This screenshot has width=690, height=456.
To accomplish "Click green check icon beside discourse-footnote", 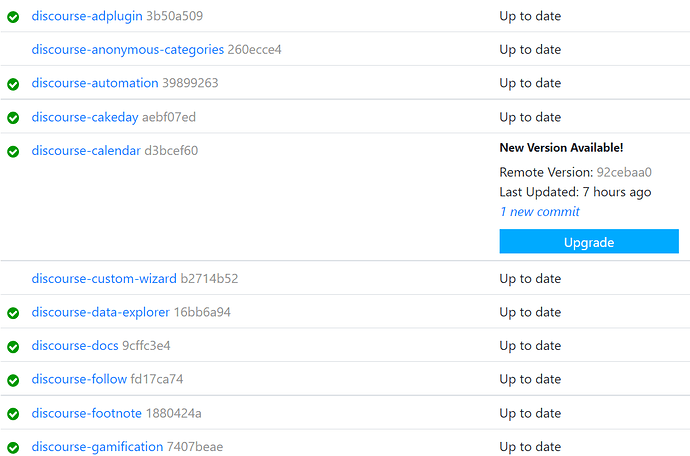I will click(x=13, y=414).
